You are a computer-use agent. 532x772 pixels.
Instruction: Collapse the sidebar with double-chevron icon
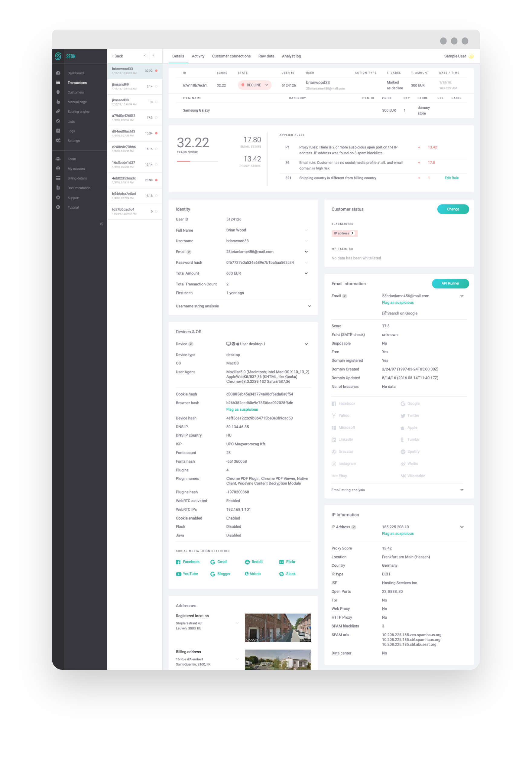pos(101,224)
